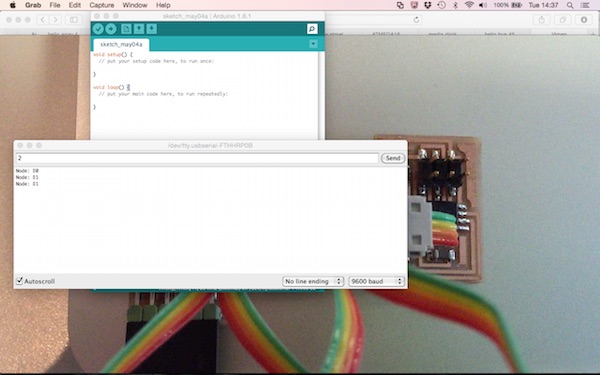This screenshot has width=600, height=375.
Task: Select the sketch_may04a tab
Action: click(x=121, y=44)
